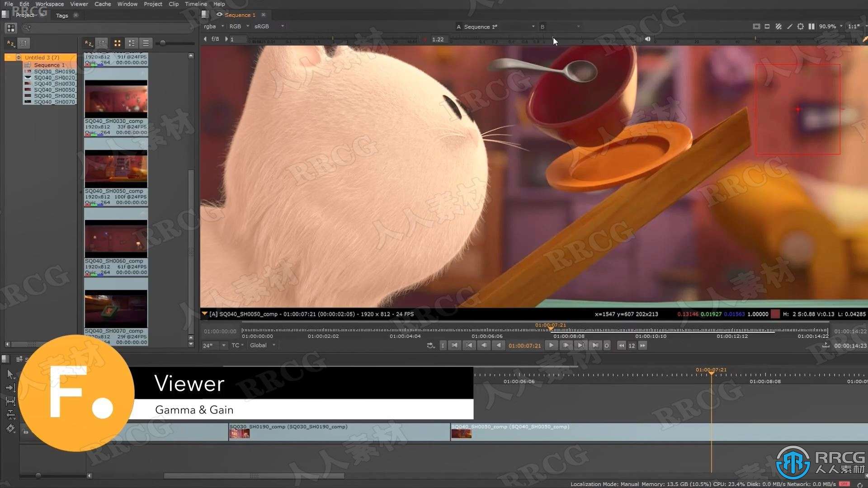Toggle the viewer guides overlay icon
868x488 pixels.
756,27
